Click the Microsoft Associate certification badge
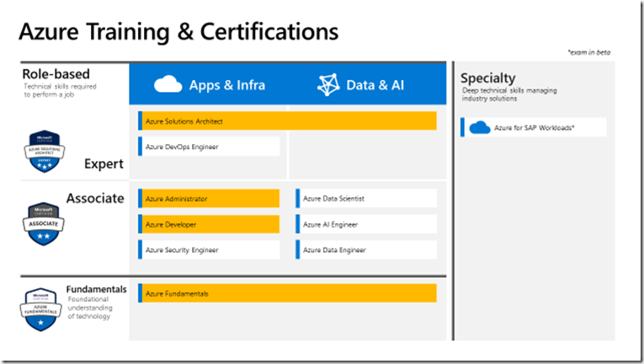644x364 pixels. 44,224
